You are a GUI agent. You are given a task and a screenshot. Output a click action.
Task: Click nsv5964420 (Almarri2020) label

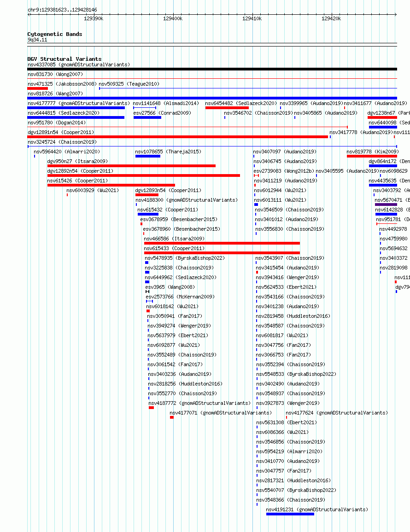[x=67, y=152]
